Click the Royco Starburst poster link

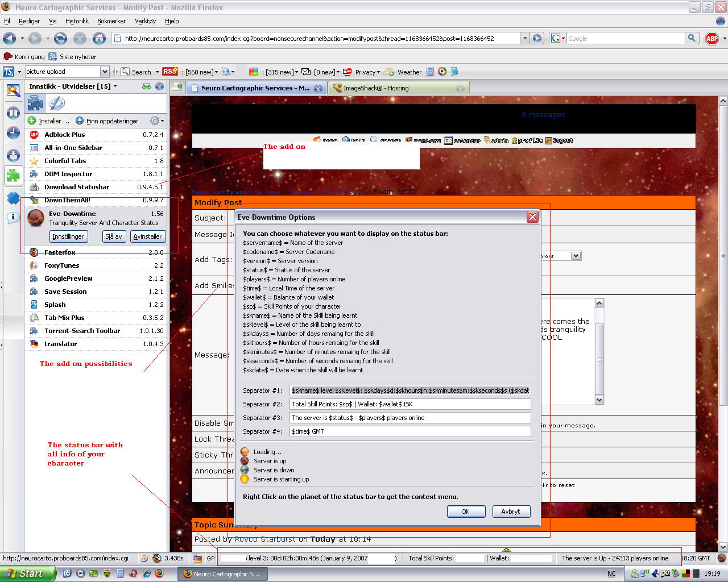(x=265, y=539)
